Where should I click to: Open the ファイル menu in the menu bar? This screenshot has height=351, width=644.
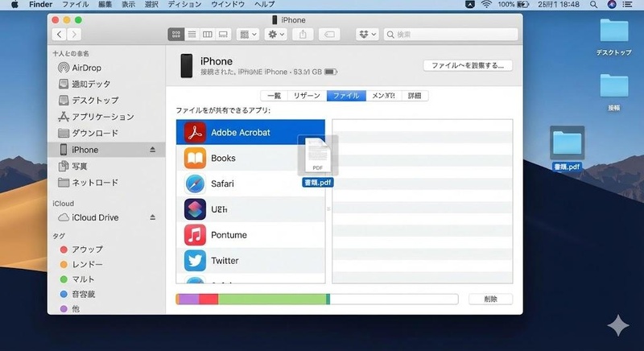click(75, 5)
